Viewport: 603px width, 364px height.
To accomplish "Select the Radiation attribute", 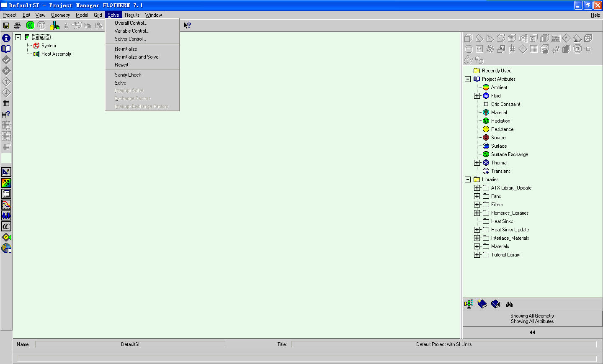I will coord(500,121).
